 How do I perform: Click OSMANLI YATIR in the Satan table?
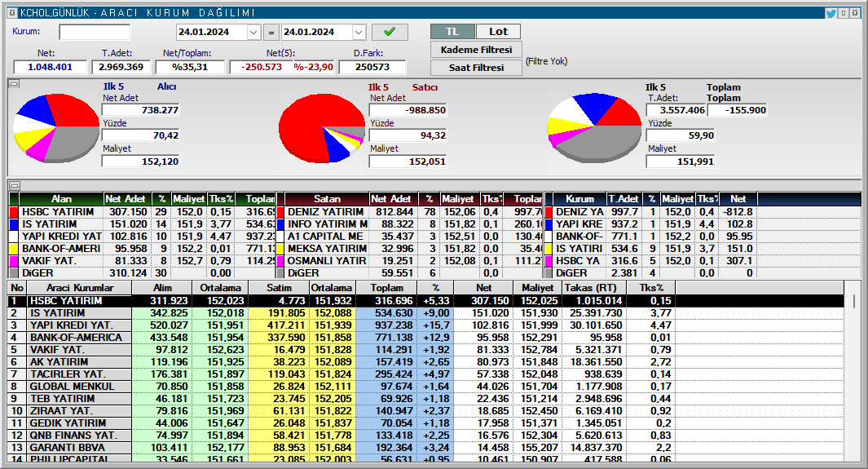327,261
